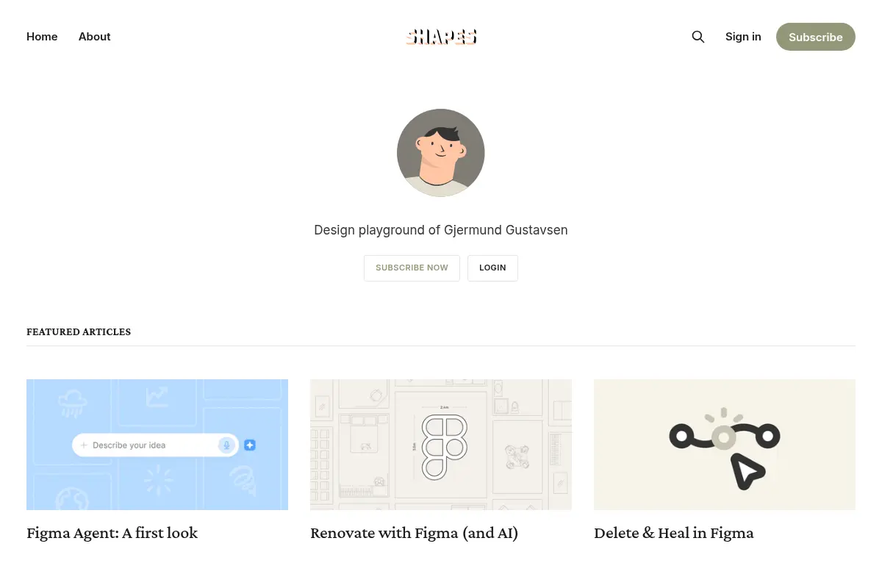This screenshot has width=882, height=588.
Task: Click the beige Delete & Heal thumbnail
Action: [x=725, y=445]
